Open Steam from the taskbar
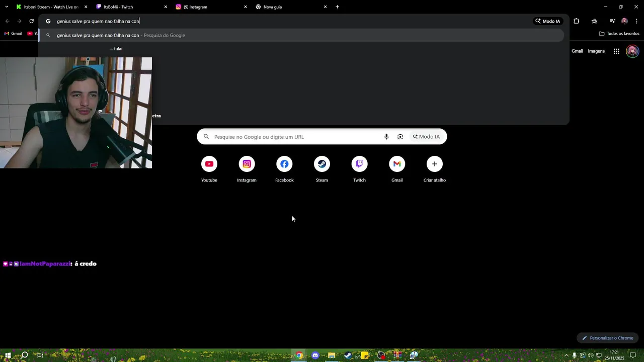644x362 pixels. coord(348,355)
